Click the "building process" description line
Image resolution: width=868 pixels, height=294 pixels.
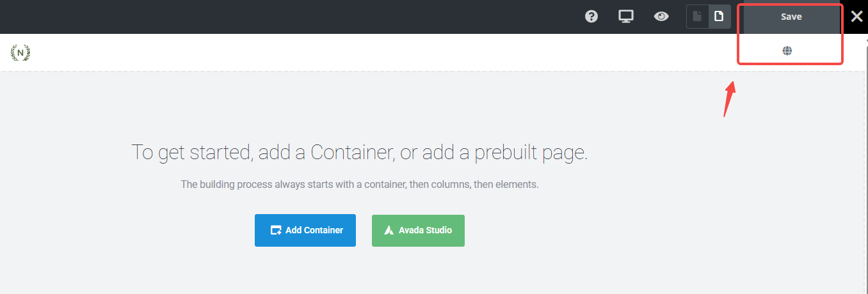tap(360, 184)
